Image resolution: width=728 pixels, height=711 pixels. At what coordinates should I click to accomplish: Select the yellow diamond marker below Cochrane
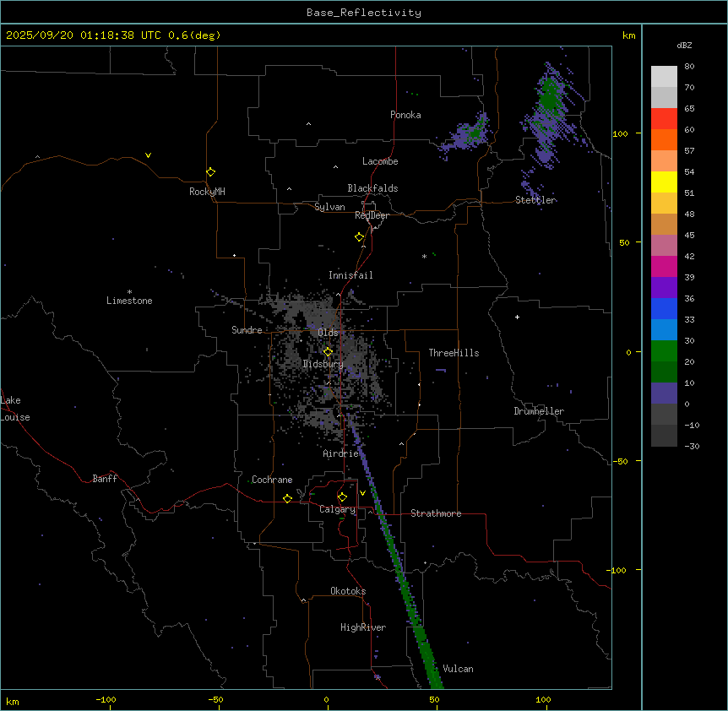point(287,498)
